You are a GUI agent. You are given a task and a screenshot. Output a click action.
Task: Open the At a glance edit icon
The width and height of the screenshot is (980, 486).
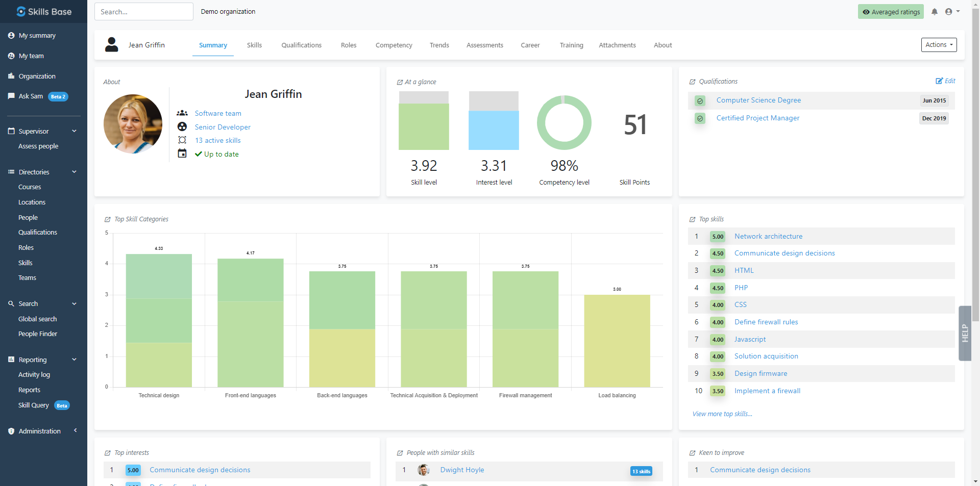coord(400,82)
